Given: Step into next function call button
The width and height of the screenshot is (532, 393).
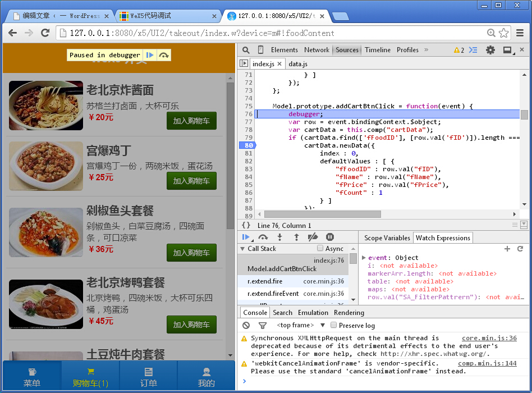Looking at the screenshot, I should [x=279, y=237].
